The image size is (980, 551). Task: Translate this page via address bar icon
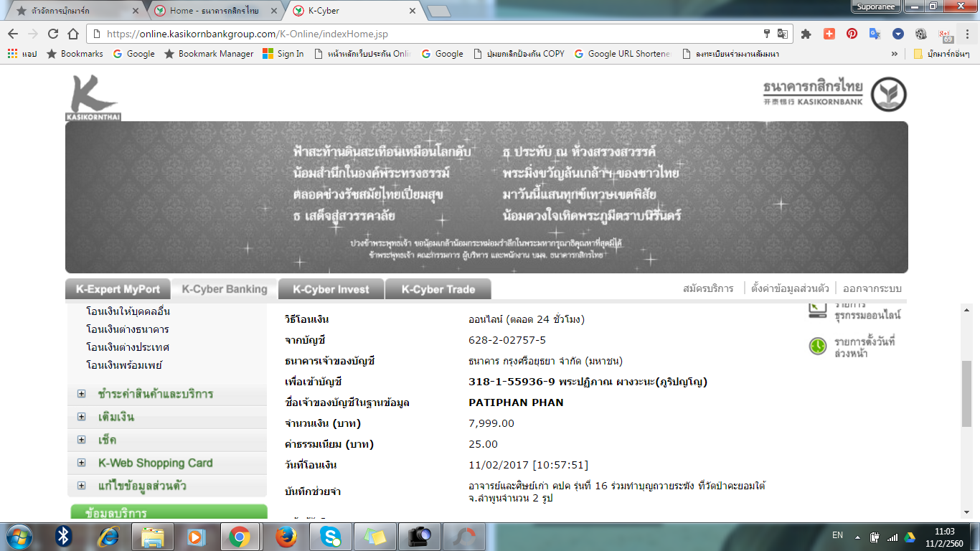(783, 34)
